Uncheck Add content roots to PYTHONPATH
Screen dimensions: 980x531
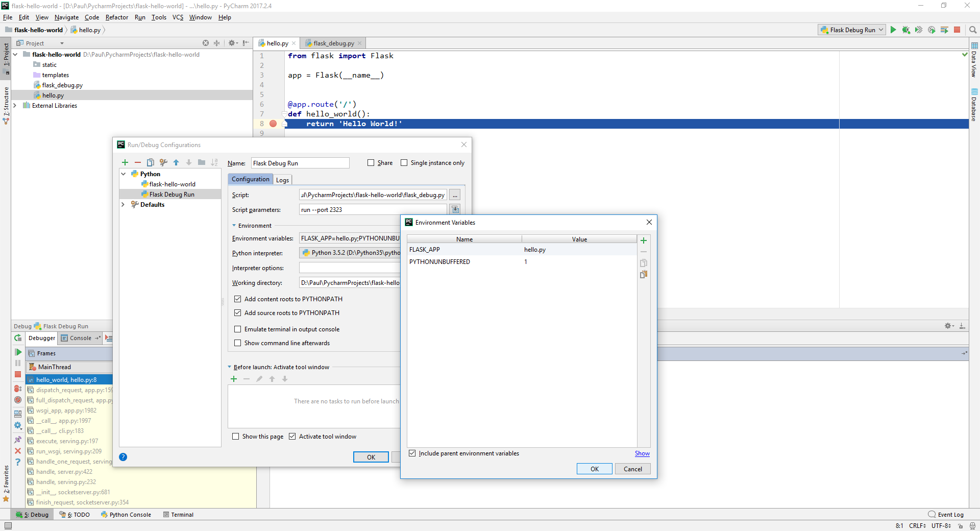click(237, 299)
